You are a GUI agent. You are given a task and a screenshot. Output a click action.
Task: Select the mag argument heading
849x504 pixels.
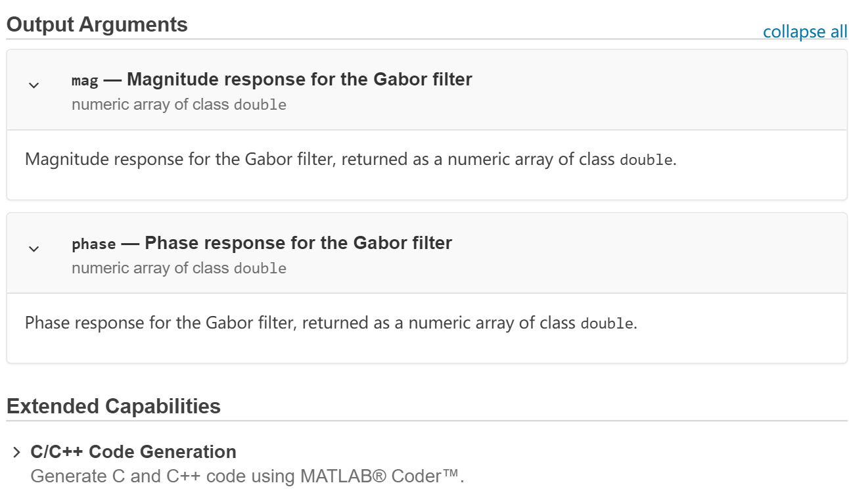coord(271,79)
